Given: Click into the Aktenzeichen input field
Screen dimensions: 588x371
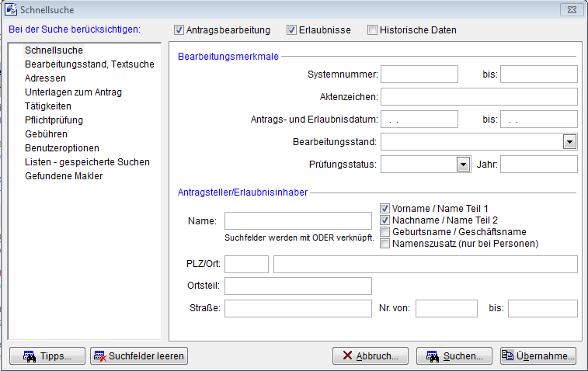Looking at the screenshot, I should pyautogui.click(x=478, y=96).
